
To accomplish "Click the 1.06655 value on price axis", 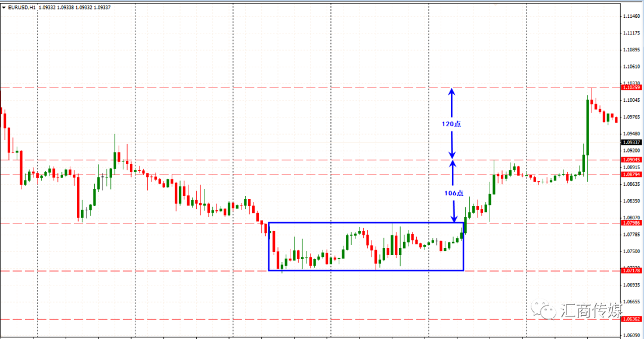I will [x=631, y=301].
